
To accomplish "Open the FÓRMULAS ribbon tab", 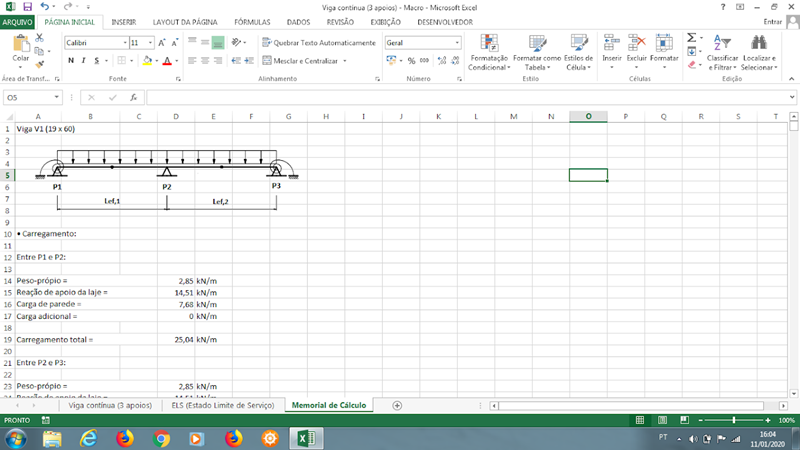I will click(x=252, y=21).
